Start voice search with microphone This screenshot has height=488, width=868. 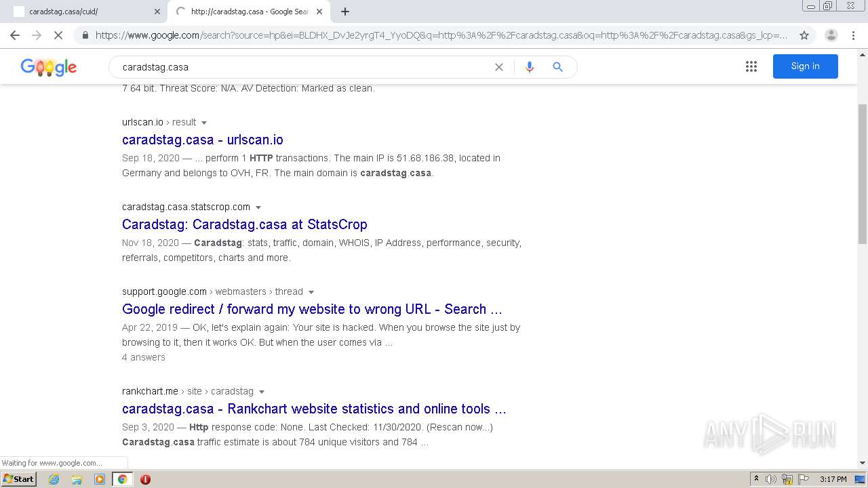530,67
